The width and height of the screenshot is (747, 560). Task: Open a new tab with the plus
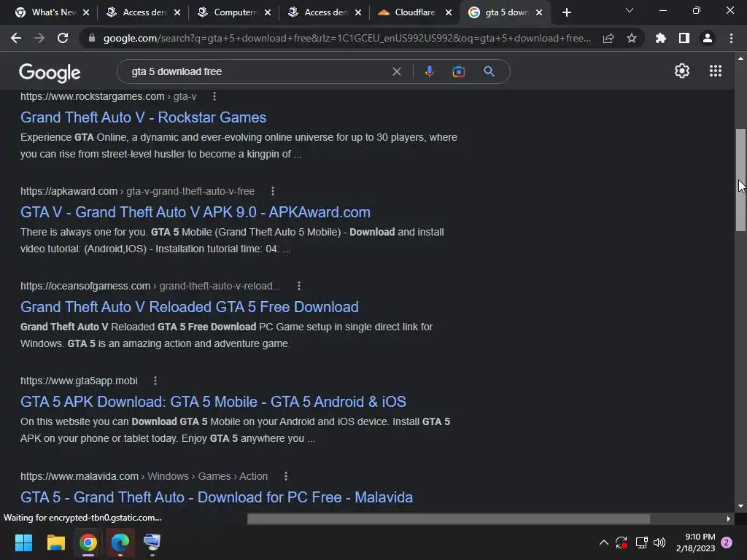566,12
